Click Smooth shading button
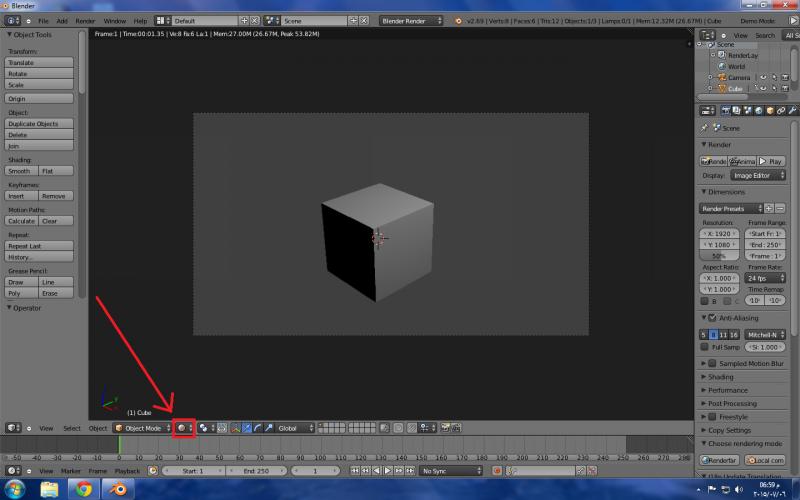Screen dimensions: 800x500 21,171
